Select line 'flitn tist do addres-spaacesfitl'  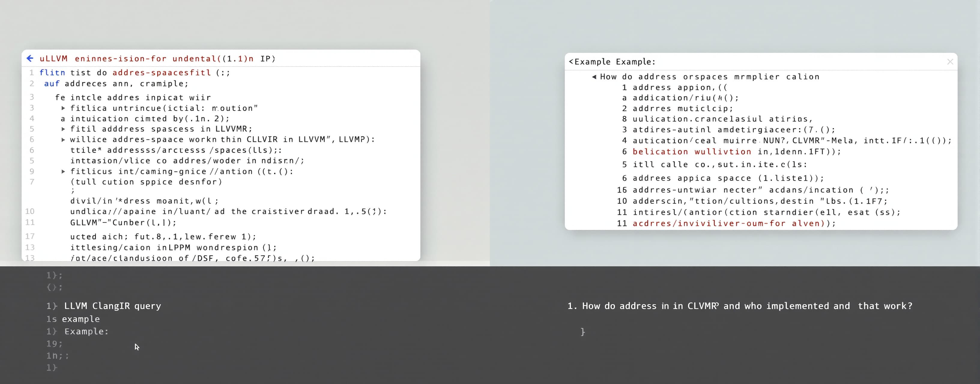coord(135,73)
